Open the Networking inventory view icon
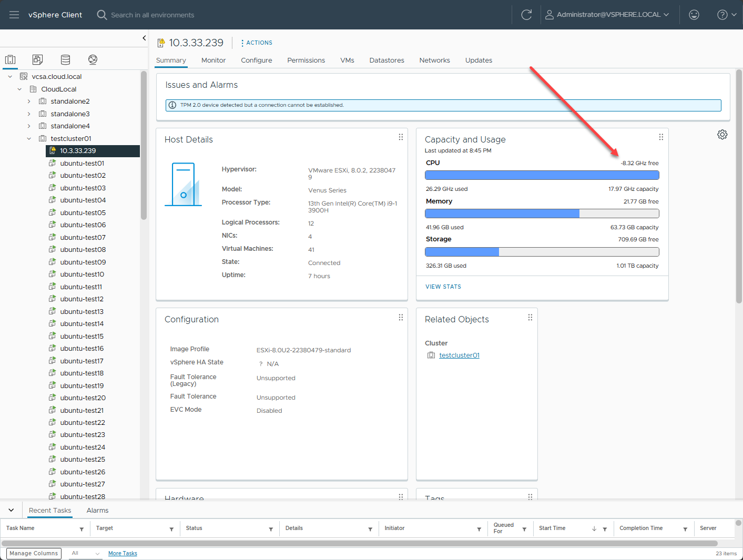 93,59
